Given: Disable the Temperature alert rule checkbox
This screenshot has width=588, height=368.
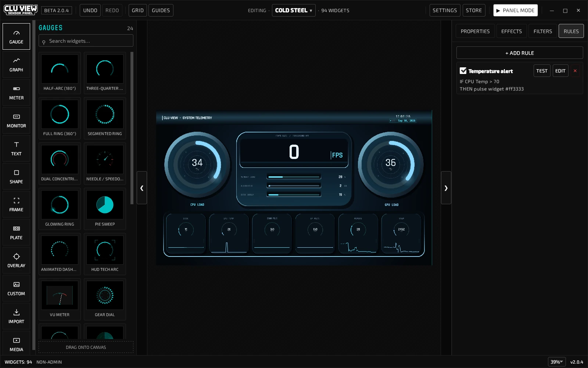Looking at the screenshot, I should coord(463,71).
